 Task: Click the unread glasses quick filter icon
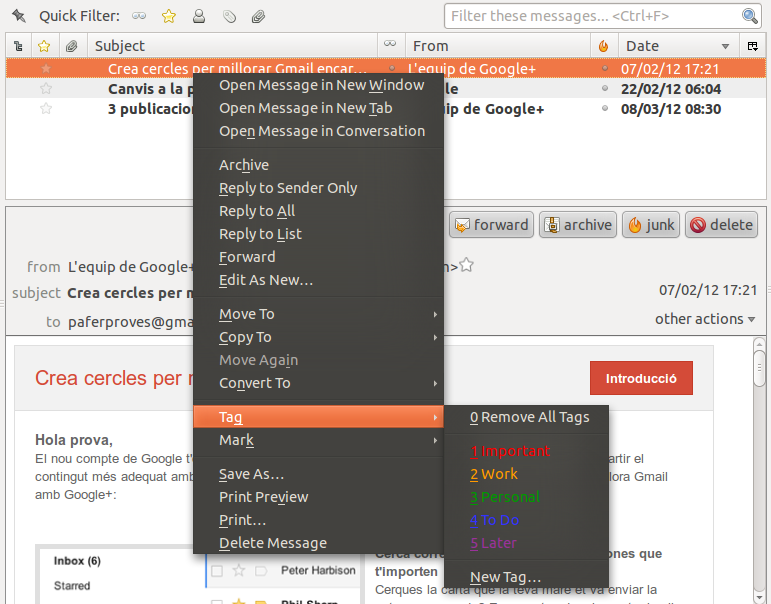tap(139, 16)
